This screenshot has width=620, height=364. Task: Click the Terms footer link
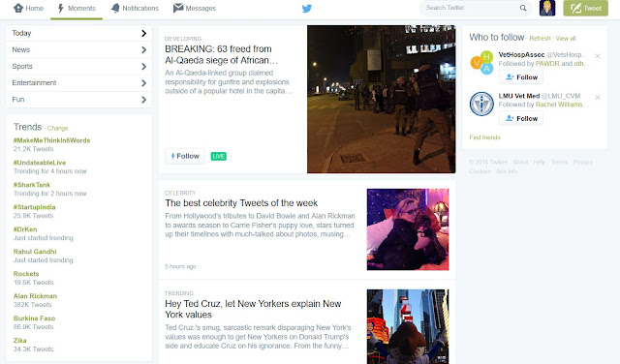pyautogui.click(x=559, y=162)
